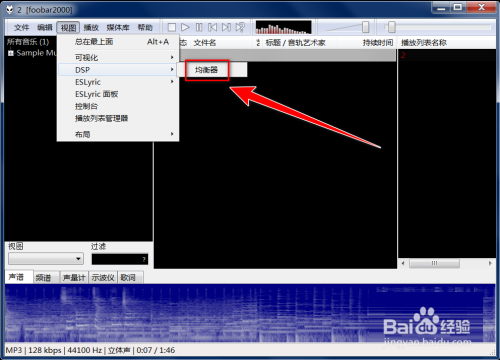Click the Stop playback button
Image resolution: width=500 pixels, height=360 pixels.
(172, 27)
